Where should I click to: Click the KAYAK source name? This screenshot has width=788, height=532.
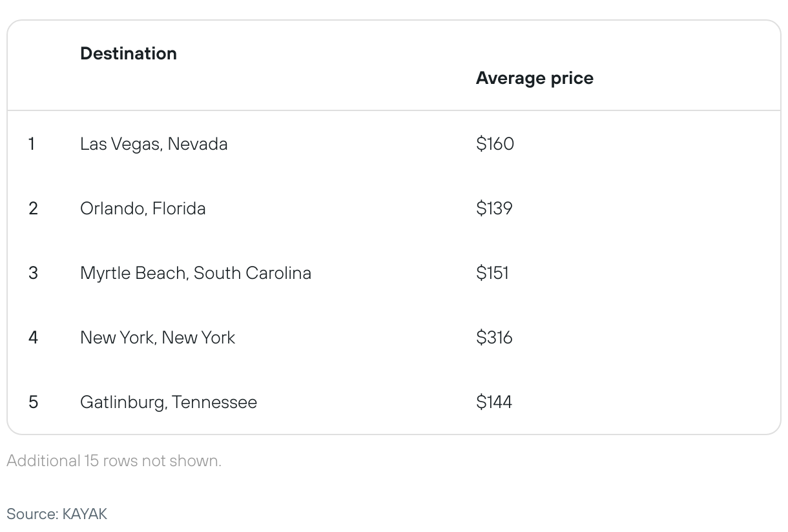click(85, 514)
